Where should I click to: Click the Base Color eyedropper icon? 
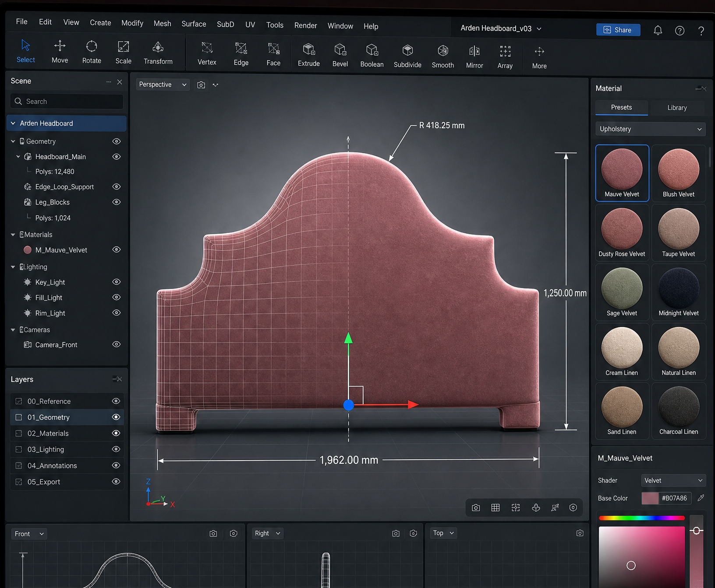(x=701, y=498)
